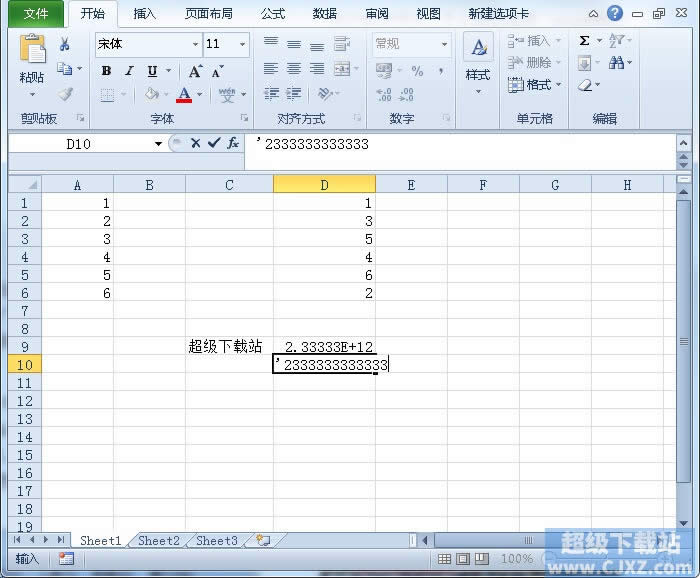Click the Fill down icon
700x578 pixels.
pyautogui.click(x=584, y=63)
